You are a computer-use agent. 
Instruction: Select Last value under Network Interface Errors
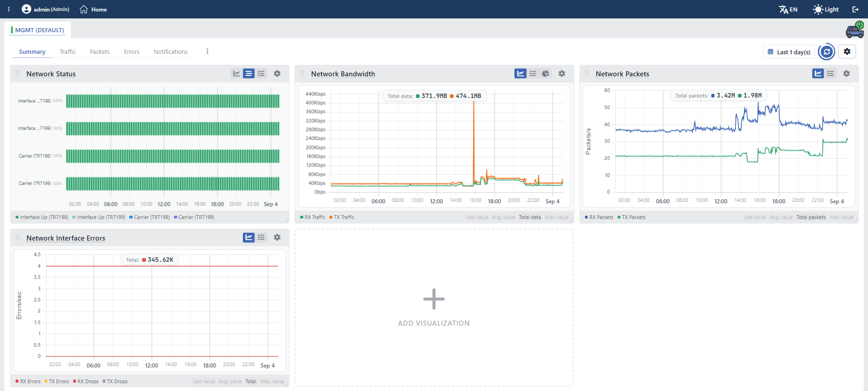tap(204, 381)
